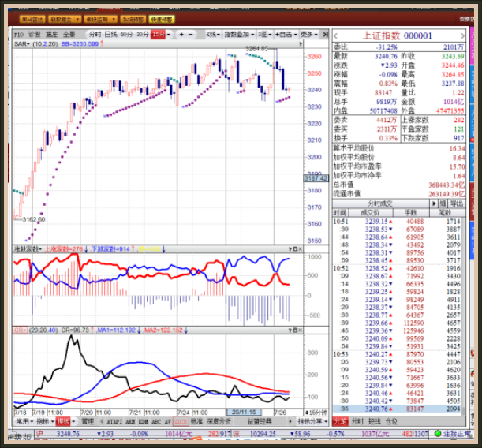The image size is (482, 448).
Task: Click the play arrow next to 分时成交
Action: (x=434, y=203)
